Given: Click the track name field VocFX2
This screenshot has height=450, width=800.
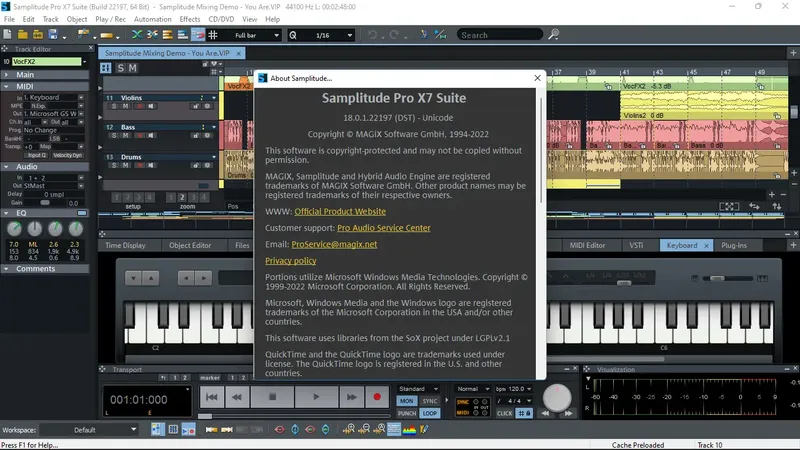Looking at the screenshot, I should pos(46,61).
